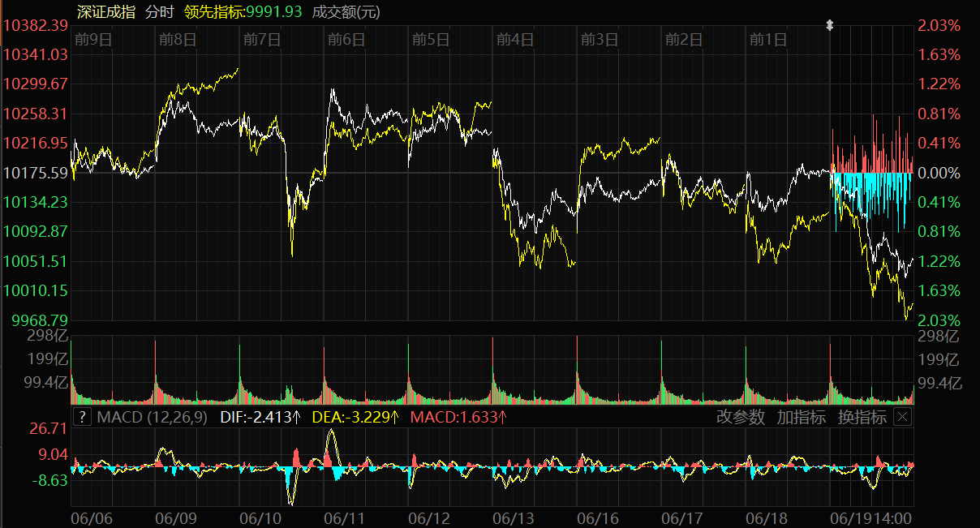Click the 06/19 date on the time axis

851,517
